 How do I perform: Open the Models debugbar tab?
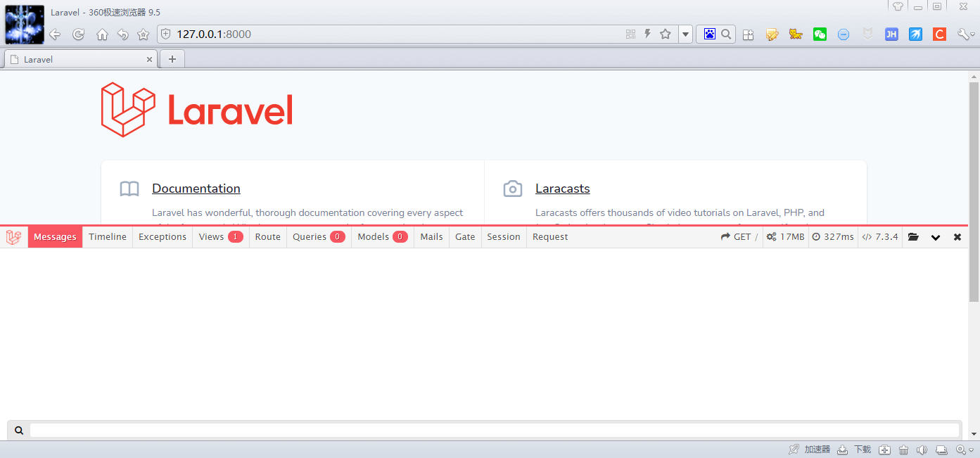383,237
